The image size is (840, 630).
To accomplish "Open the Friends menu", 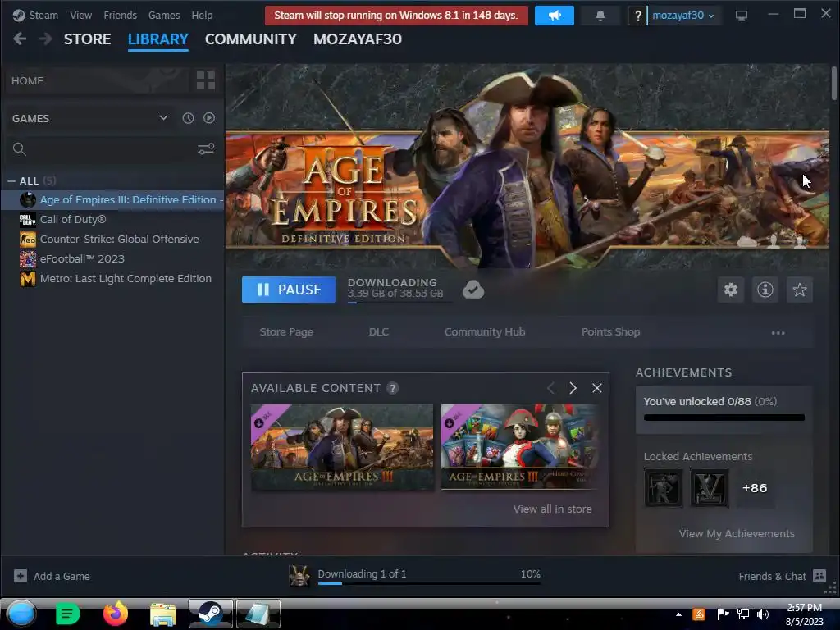I will click(x=120, y=15).
